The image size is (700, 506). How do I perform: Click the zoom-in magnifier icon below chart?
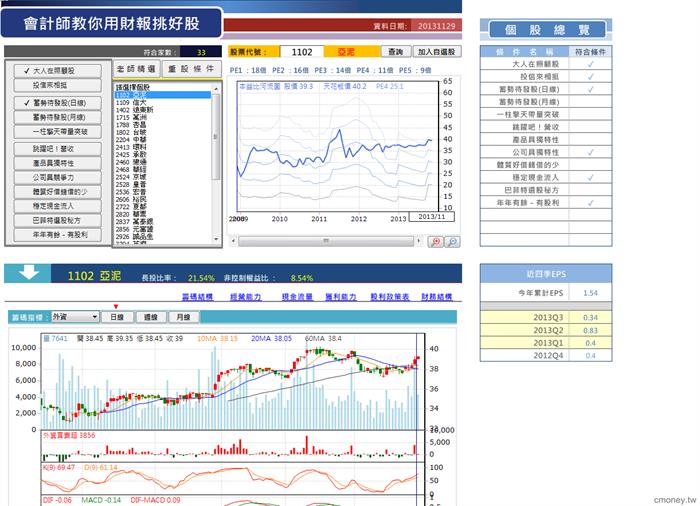pyautogui.click(x=436, y=242)
